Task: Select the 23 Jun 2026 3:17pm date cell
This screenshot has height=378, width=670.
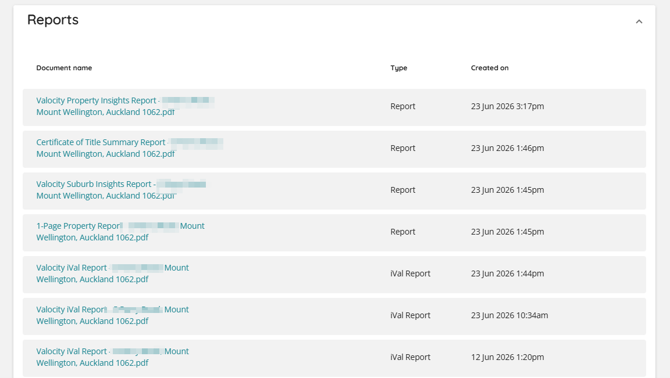Action: point(508,106)
